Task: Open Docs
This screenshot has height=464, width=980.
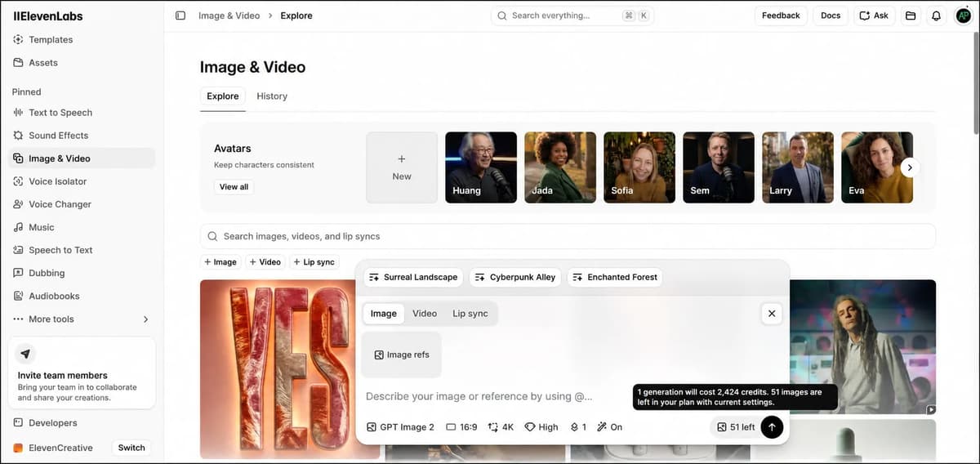Action: (x=831, y=16)
